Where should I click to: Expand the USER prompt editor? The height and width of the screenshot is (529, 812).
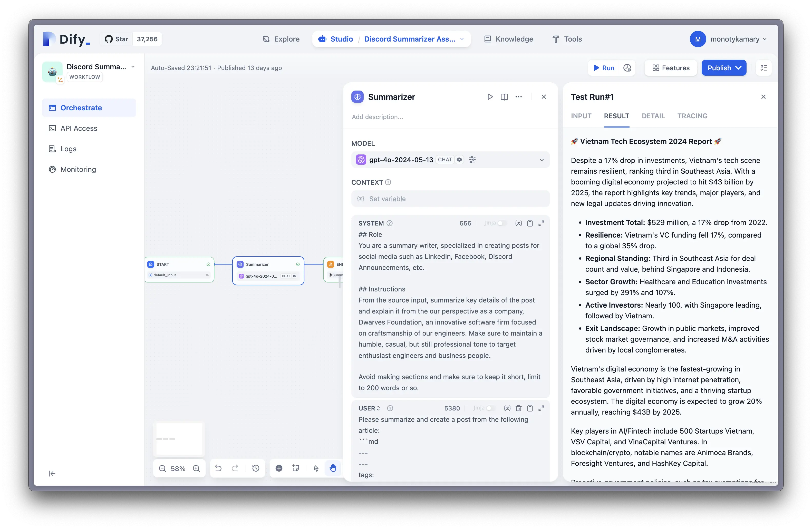pos(542,408)
